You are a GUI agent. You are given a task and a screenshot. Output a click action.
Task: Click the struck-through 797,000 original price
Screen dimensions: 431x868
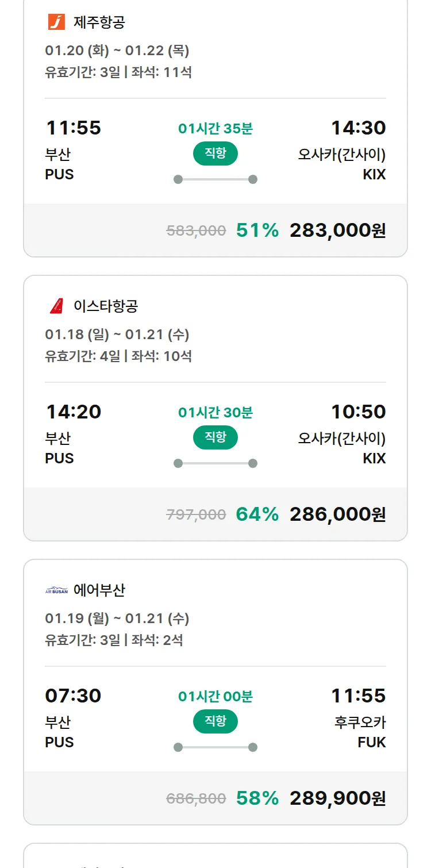pyautogui.click(x=196, y=515)
